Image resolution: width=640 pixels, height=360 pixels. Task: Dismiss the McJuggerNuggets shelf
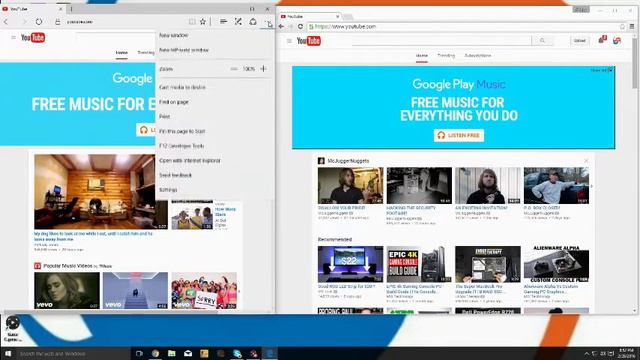pyautogui.click(x=586, y=161)
